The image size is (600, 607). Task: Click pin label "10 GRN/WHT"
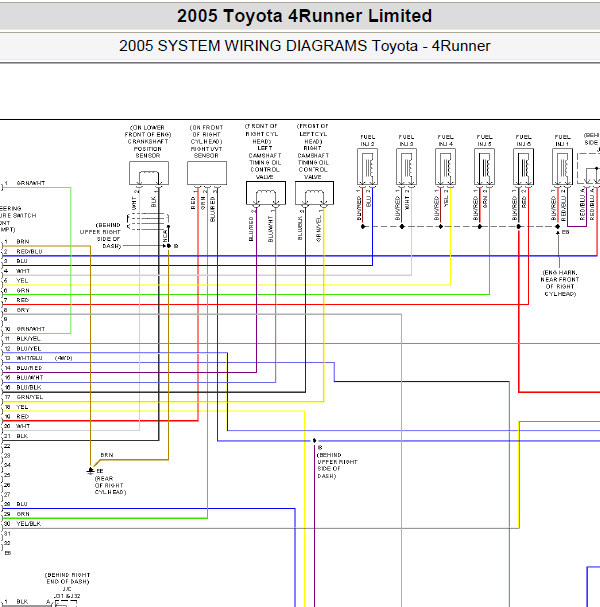tap(24, 329)
